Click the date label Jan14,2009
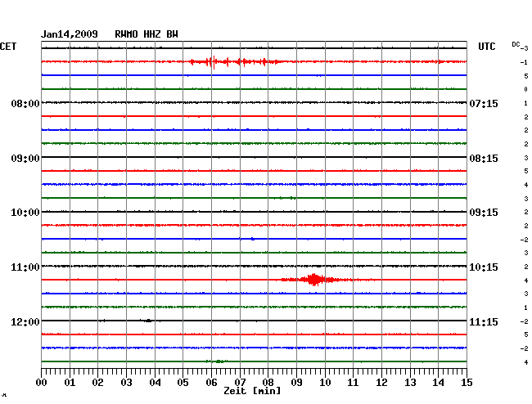Image resolution: width=532 pixels, height=404 pixels. (x=70, y=34)
